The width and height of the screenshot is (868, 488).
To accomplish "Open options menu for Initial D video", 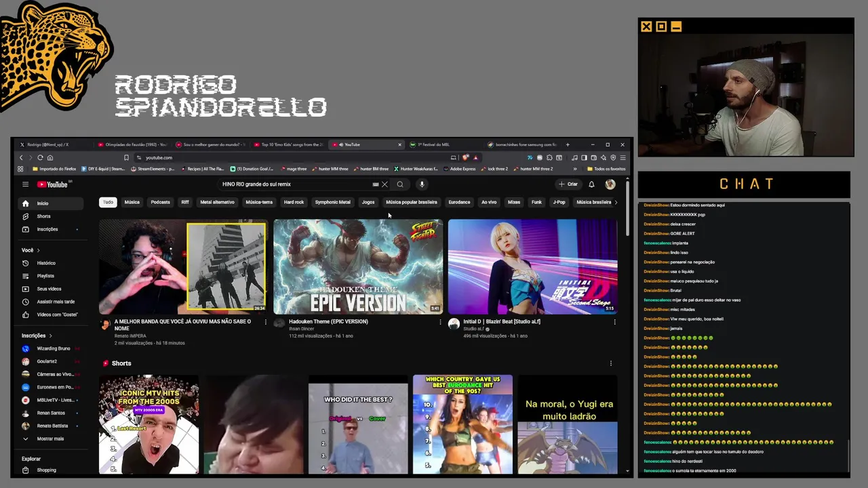I will tap(614, 322).
